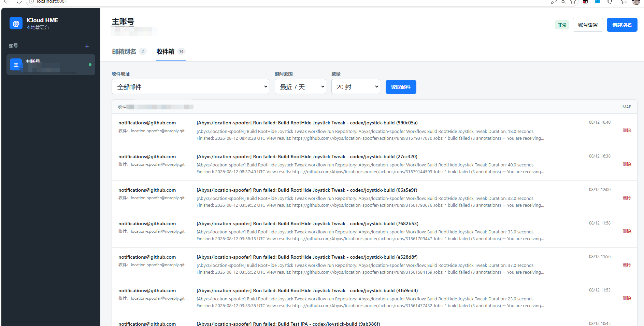The height and width of the screenshot is (326, 644).
Task: Click the preview text of the 40.0 seconds build email
Action: pyautogui.click(x=370, y=168)
